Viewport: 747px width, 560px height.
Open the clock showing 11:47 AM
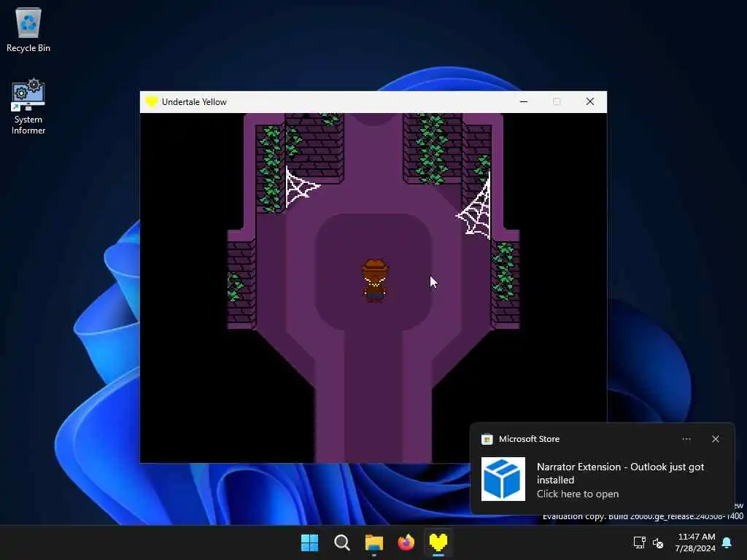coord(695,542)
